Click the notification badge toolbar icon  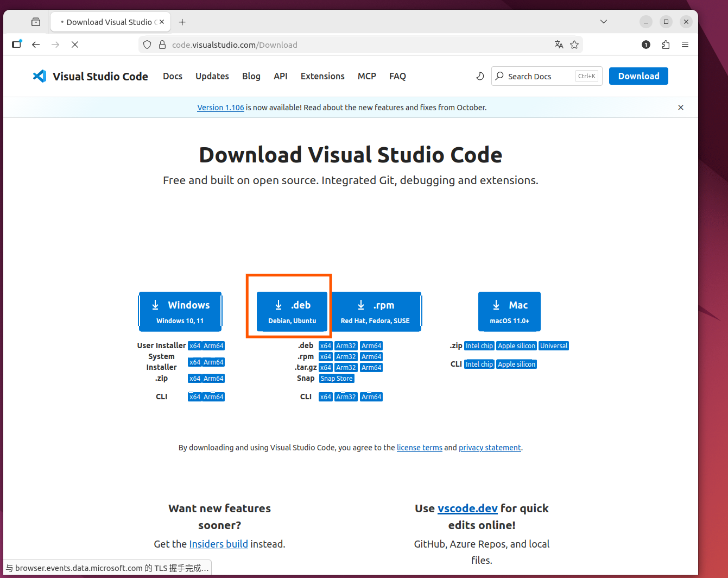click(646, 45)
